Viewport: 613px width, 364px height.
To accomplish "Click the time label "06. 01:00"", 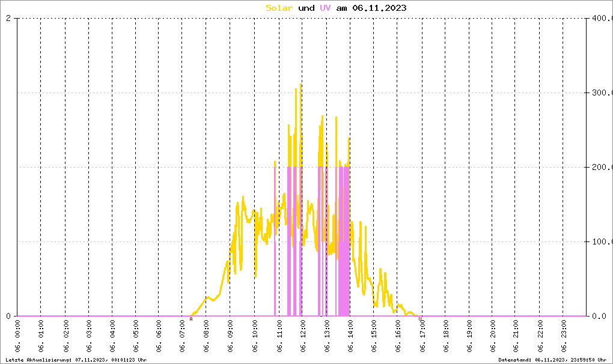I will click(x=41, y=336).
